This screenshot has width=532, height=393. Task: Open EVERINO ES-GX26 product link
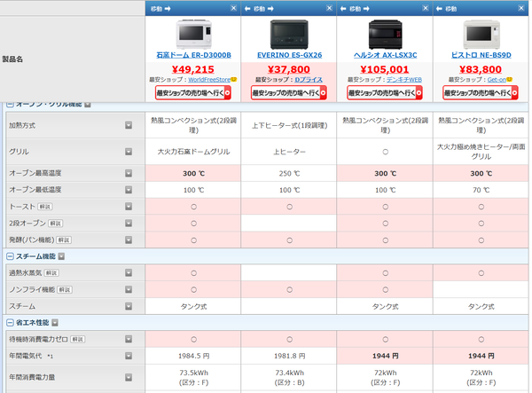click(x=289, y=55)
